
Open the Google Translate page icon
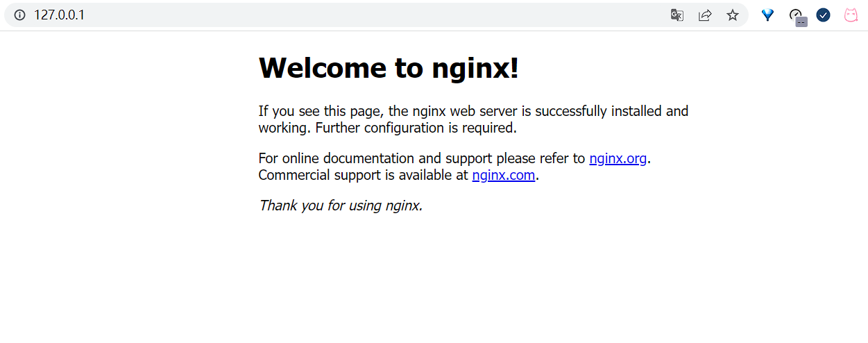tap(677, 15)
